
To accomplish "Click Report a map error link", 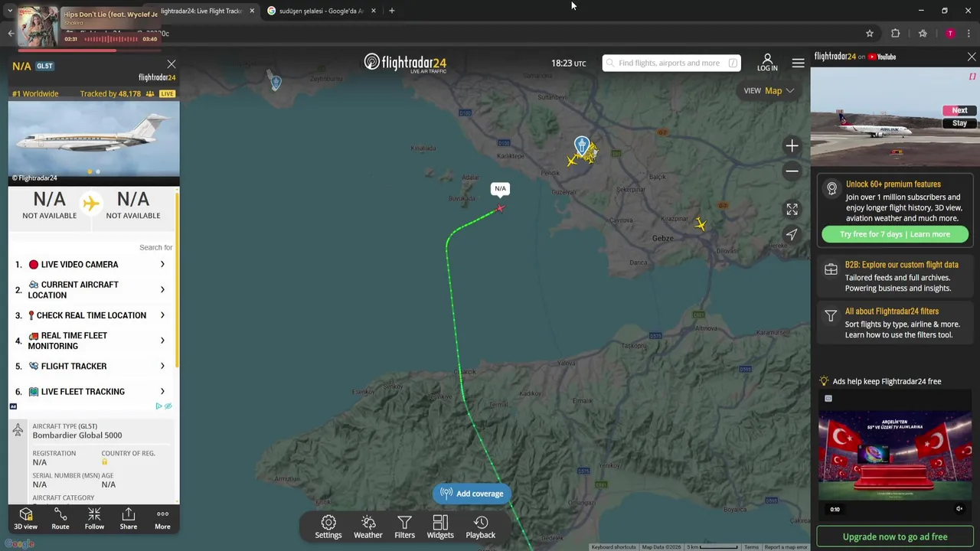I will (x=786, y=547).
